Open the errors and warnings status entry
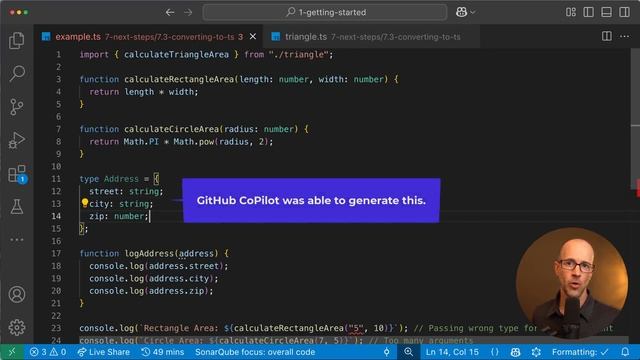640x360 pixels. pos(48,352)
